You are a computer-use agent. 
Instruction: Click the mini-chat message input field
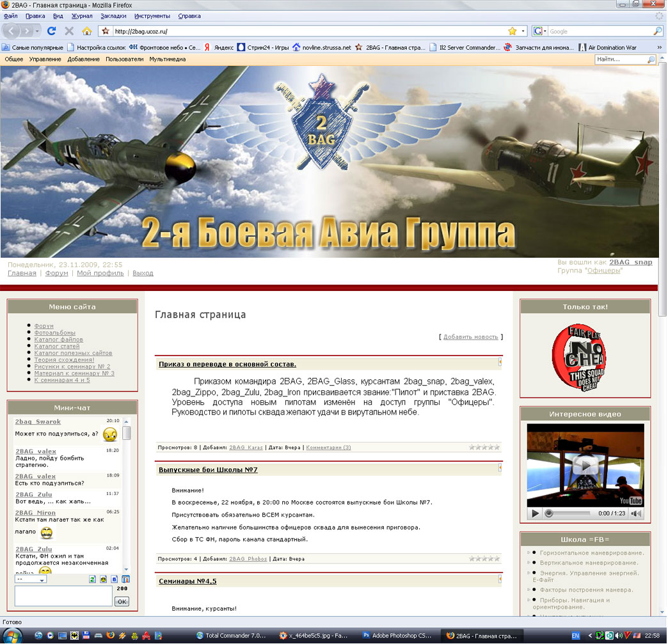[x=63, y=595]
